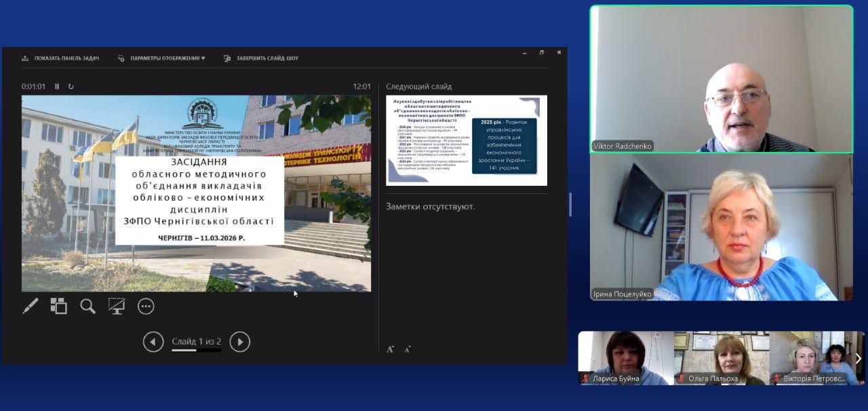Pause the slide show timer
Screen dimensions: 868x411
pos(57,87)
